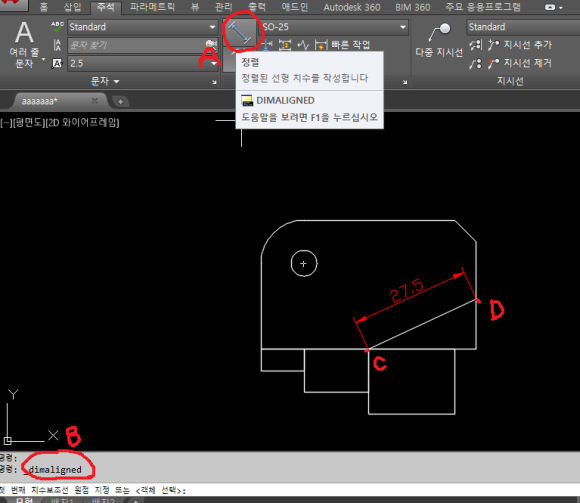Click the 여러 줄 문자 multiline text tool
The image size is (580, 503).
24,44
